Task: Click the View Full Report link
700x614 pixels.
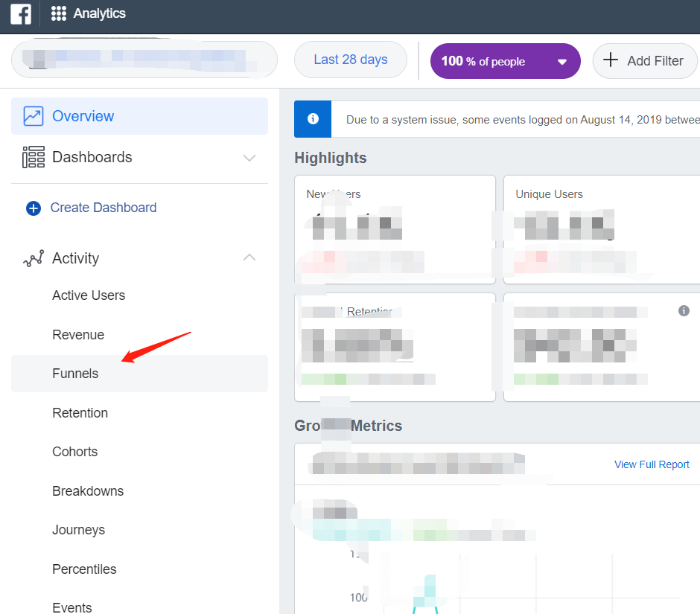Action: (652, 464)
